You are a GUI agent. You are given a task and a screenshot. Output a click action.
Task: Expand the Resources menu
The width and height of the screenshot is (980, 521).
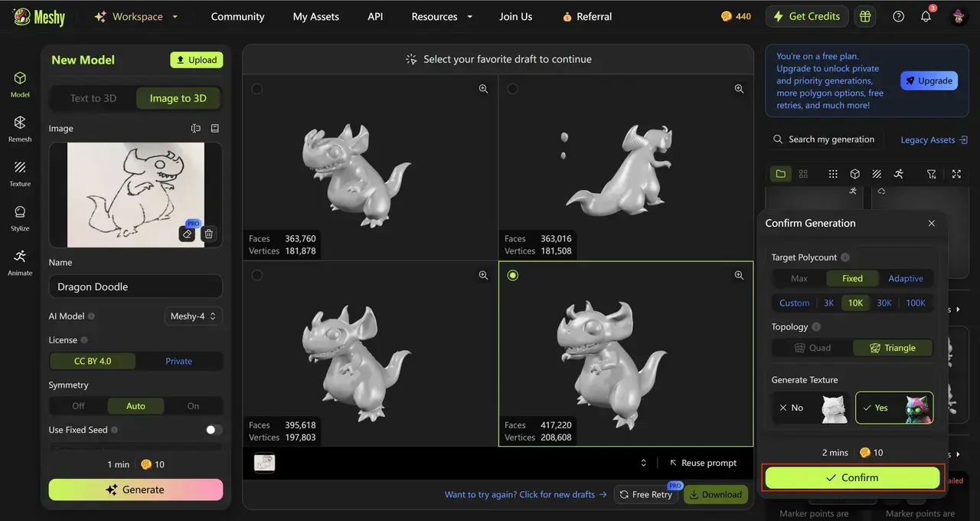(x=442, y=16)
